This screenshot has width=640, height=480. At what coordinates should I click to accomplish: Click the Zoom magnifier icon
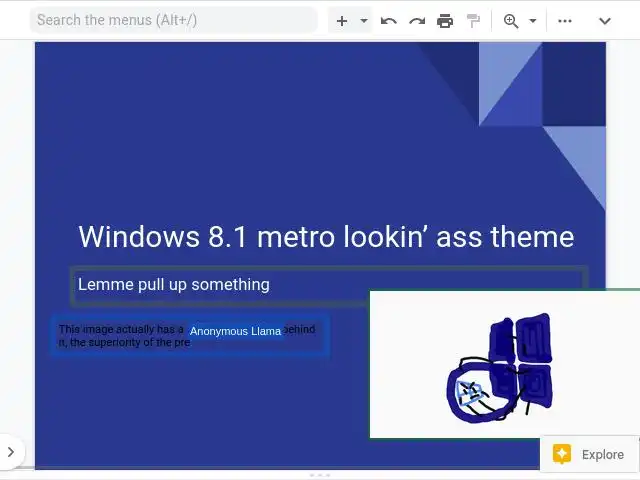tap(511, 20)
